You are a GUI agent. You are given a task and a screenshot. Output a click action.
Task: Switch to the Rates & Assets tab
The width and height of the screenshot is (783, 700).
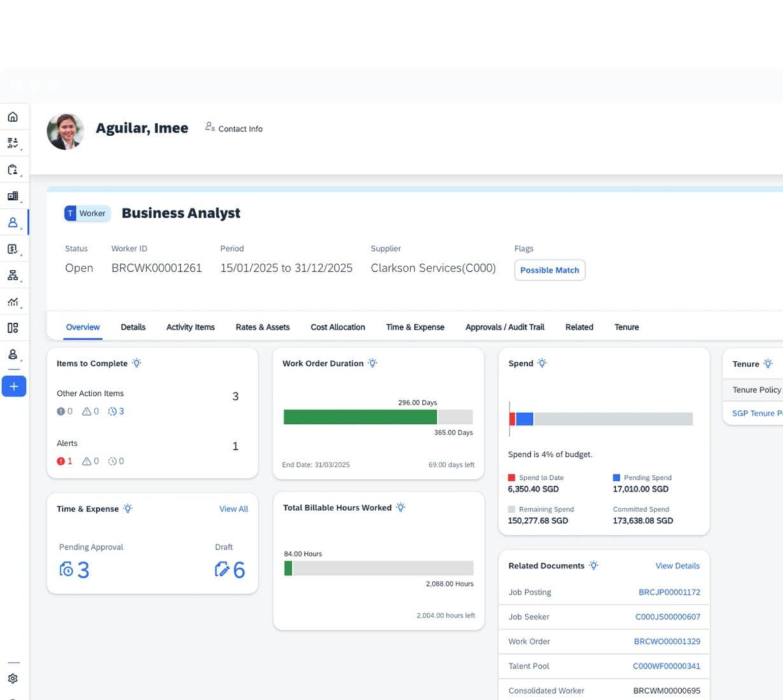coord(262,327)
